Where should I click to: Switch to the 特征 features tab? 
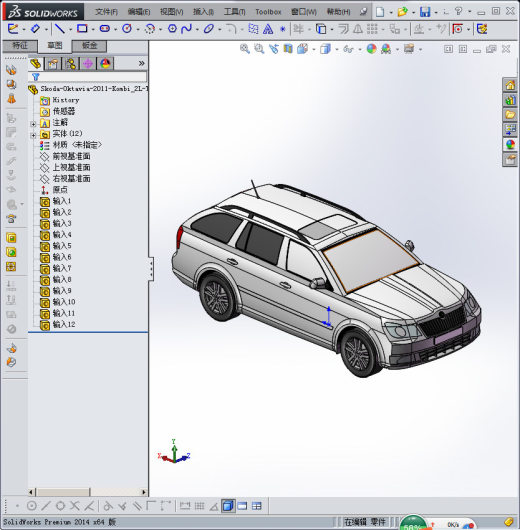click(20, 45)
